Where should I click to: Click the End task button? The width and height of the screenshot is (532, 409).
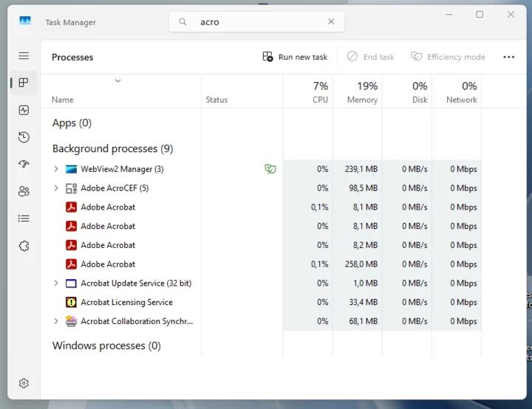click(370, 57)
